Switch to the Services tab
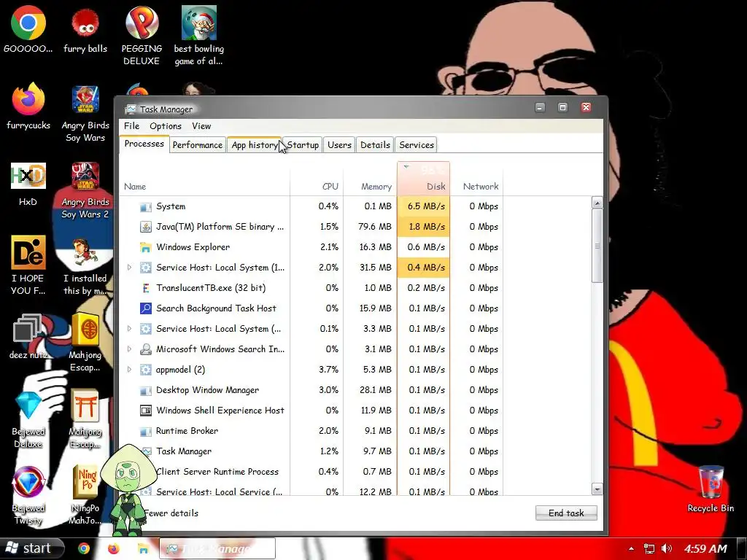The height and width of the screenshot is (560, 747). [x=417, y=145]
